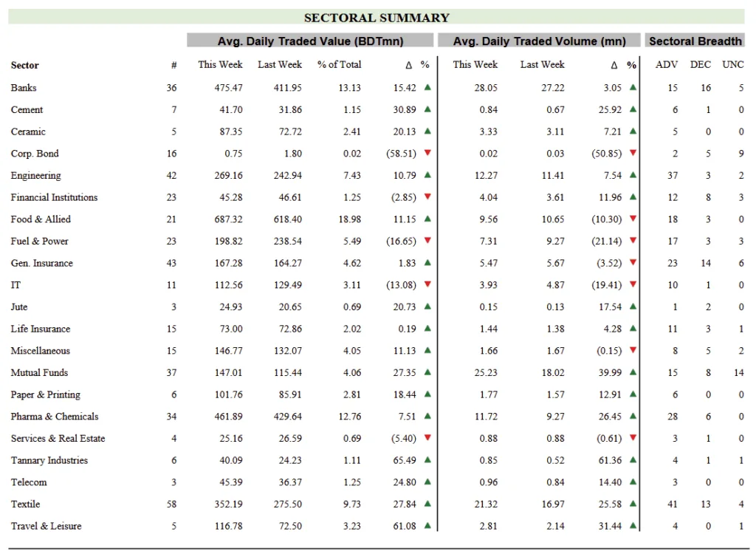Screen dimensions: 756x554
Task: Click the red down arrow for Food & Allied volume
Action: pos(633,219)
